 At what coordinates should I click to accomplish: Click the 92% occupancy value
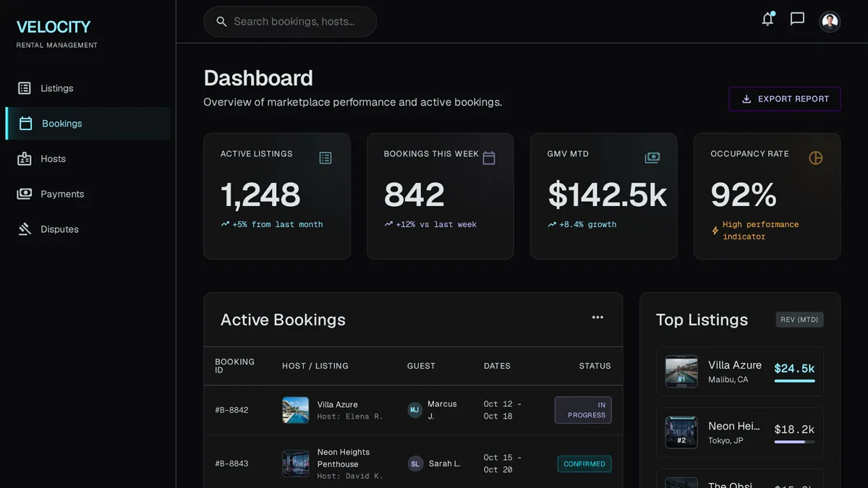(x=744, y=194)
